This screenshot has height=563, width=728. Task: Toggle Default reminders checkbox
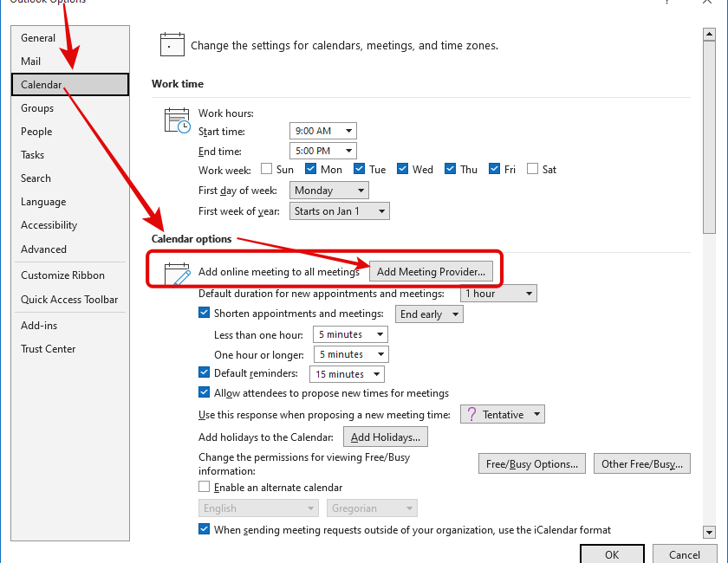point(204,372)
